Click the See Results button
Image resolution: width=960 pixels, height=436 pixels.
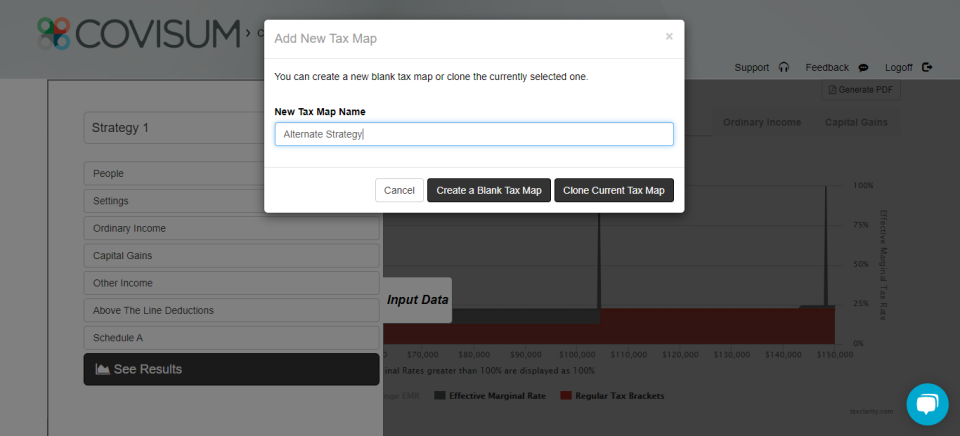231,369
